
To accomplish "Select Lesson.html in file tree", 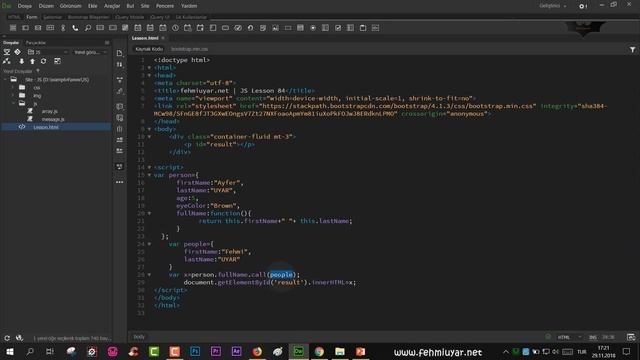I will pos(46,127).
